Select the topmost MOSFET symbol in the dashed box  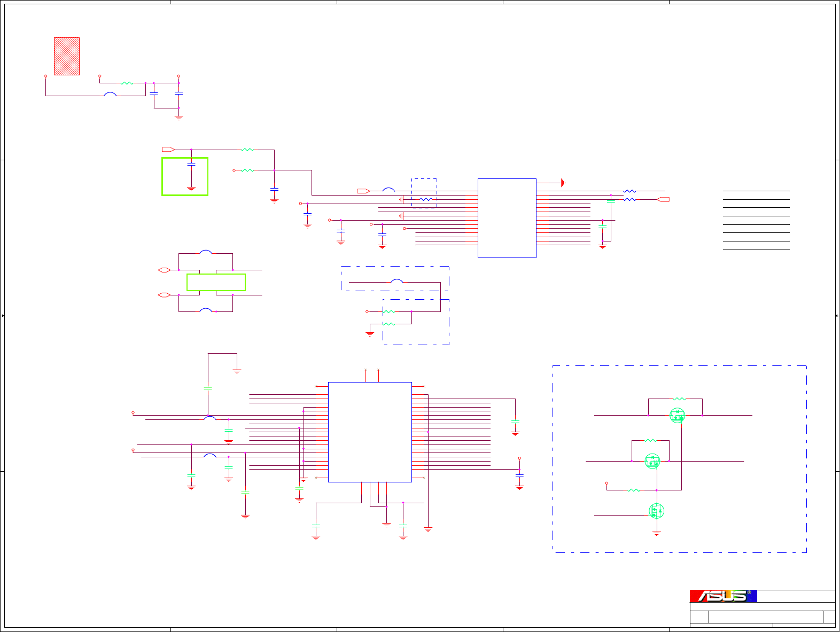point(677,415)
